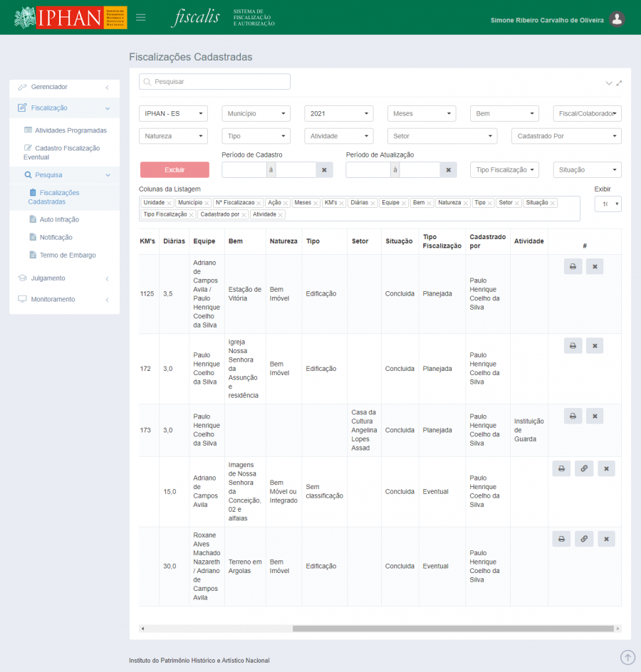Screen dimensions: 641x672
Task: Click the Pesquisar search field
Action: pyautogui.click(x=214, y=82)
